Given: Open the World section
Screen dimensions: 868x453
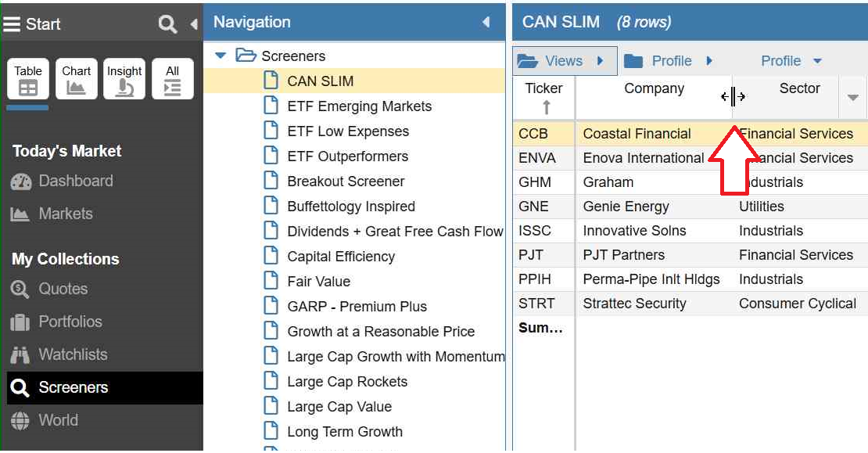Looking at the screenshot, I should (x=58, y=420).
